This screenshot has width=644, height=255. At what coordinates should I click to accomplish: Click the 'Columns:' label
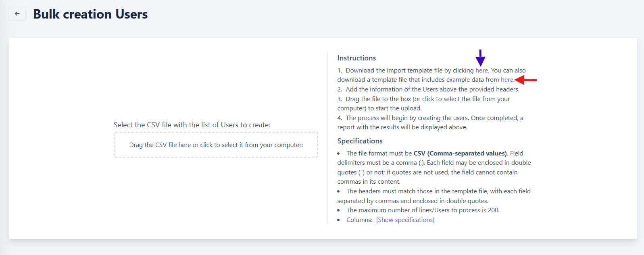click(x=359, y=220)
